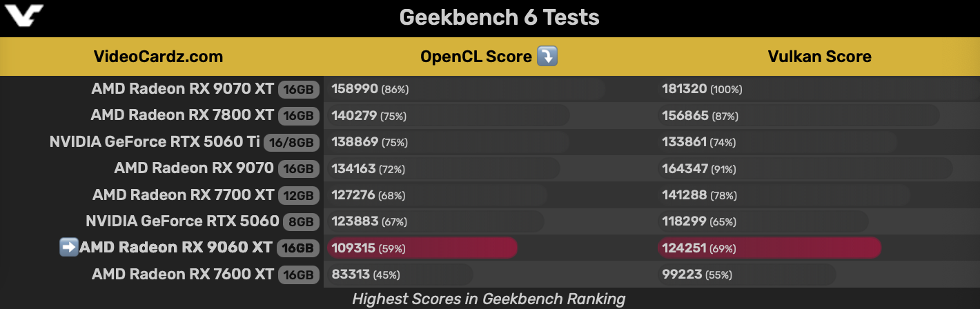Screen dimensions: 980x309
Task: Select the Geekbench 6 Tests title
Action: [x=499, y=17]
